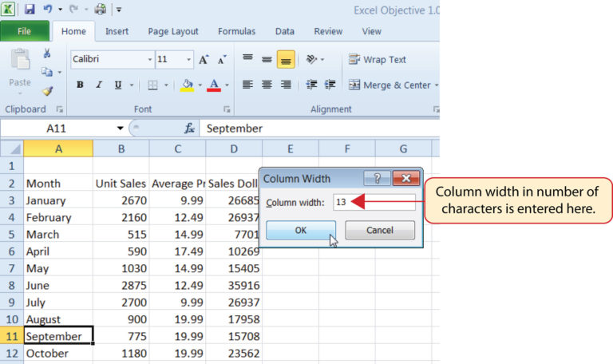Toggle Bold formatting
The width and height of the screenshot is (613, 364).
pyautogui.click(x=80, y=85)
